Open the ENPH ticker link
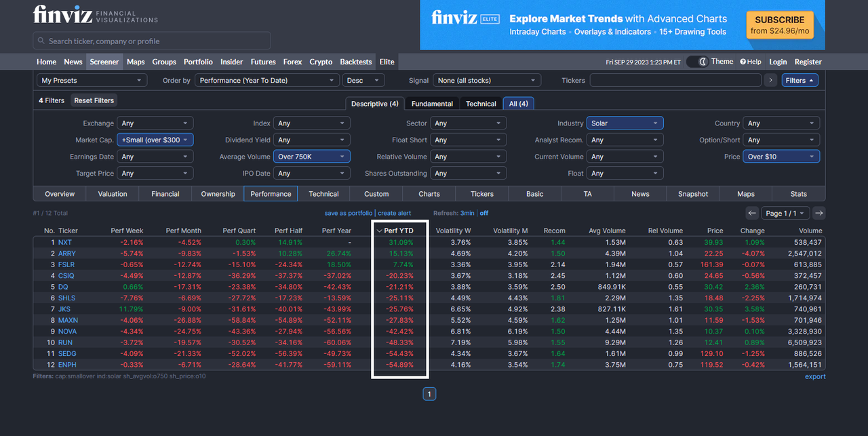 [67, 365]
